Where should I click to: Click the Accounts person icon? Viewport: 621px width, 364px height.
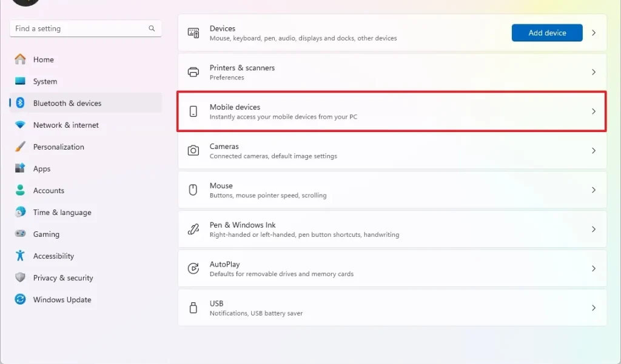20,190
